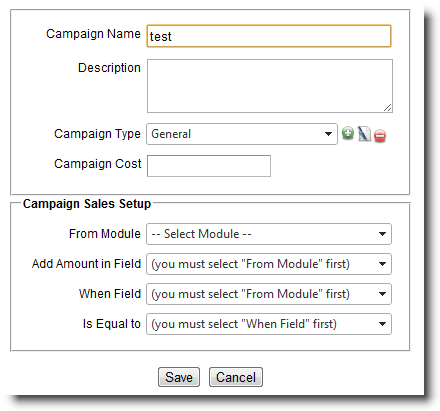The width and height of the screenshot is (440, 411).
Task: Click the Campaign Name label
Action: click(x=93, y=34)
